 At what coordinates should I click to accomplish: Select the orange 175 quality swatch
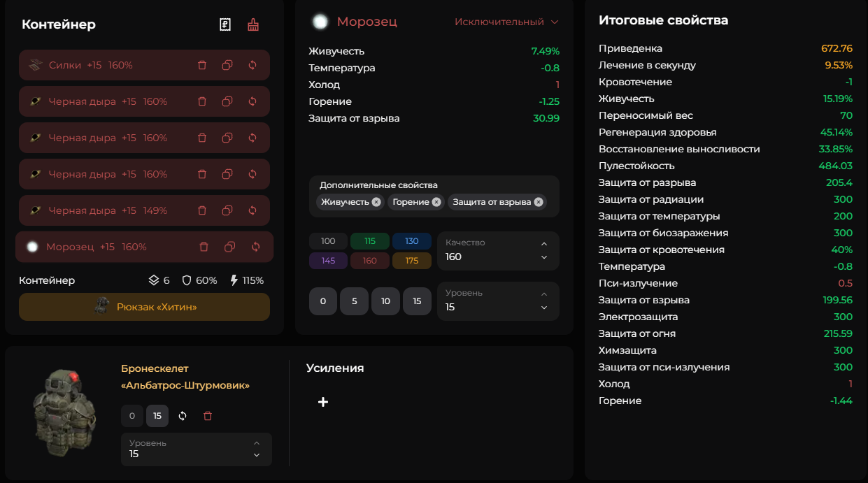coord(411,261)
